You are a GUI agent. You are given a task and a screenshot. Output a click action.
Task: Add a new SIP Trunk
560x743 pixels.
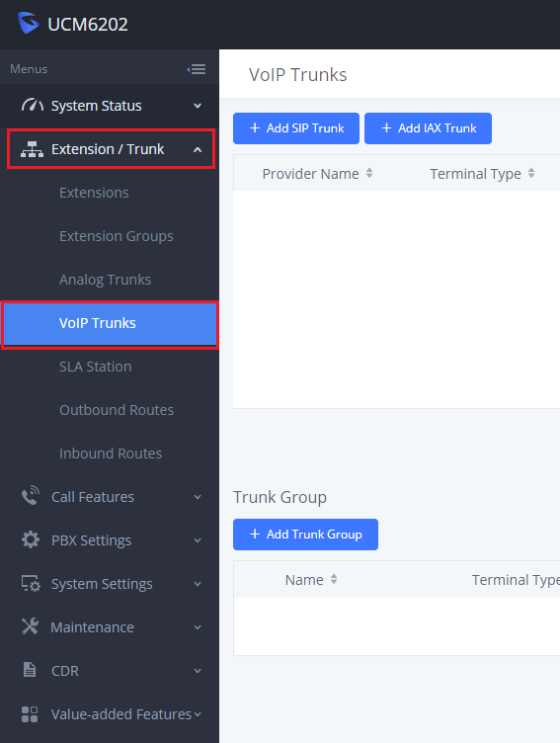(296, 128)
